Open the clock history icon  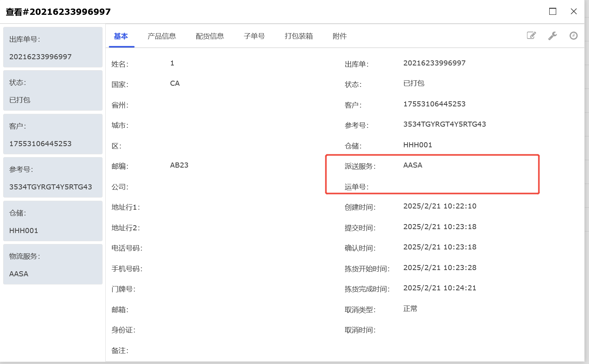coord(573,36)
